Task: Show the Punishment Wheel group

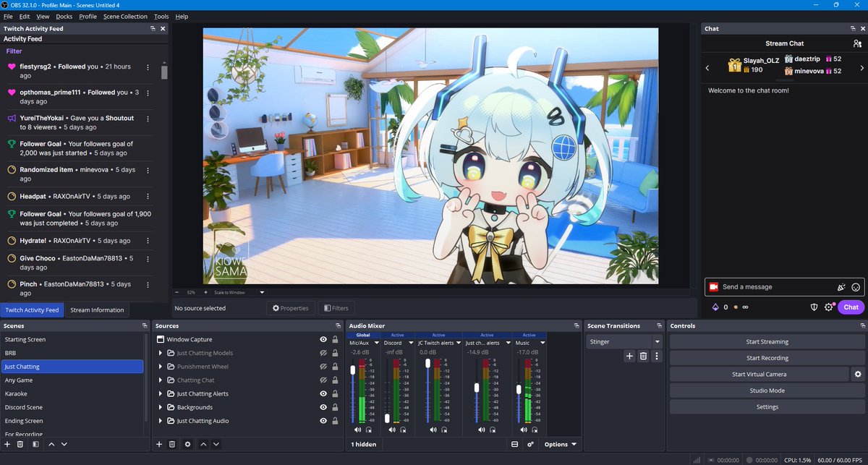Action: [x=323, y=367]
